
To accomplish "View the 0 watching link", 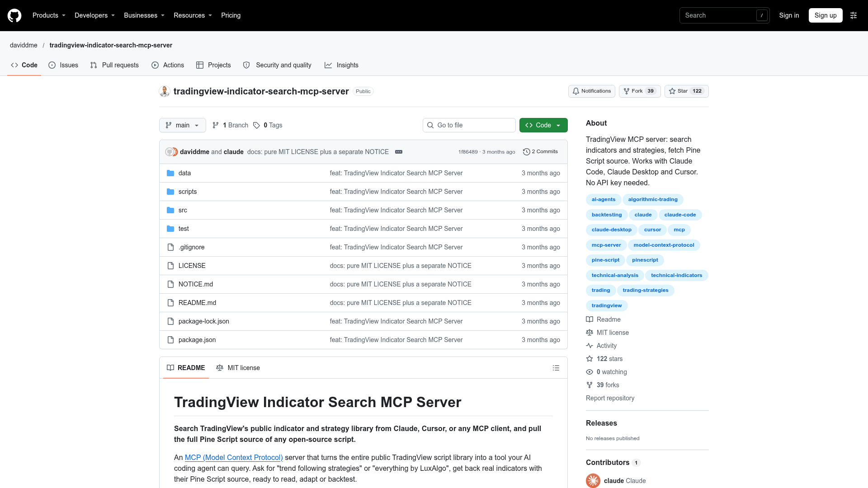I will (607, 372).
